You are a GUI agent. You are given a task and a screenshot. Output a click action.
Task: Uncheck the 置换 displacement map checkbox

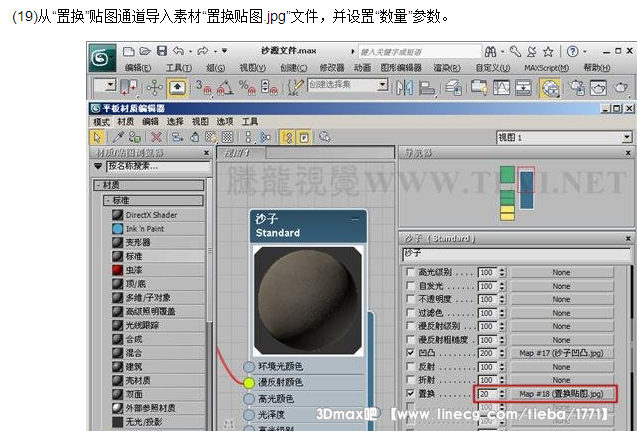tap(411, 393)
